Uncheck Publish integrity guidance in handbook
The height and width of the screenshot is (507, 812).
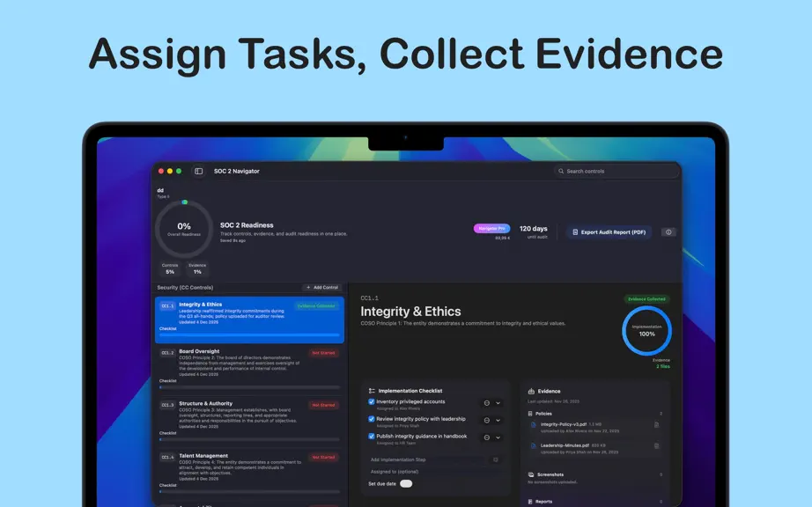372,436
